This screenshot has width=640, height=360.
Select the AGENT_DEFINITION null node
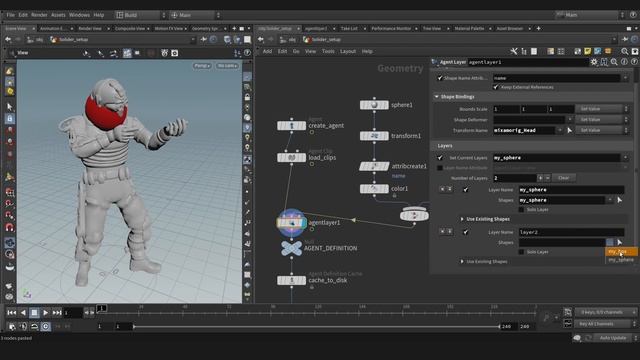291,248
